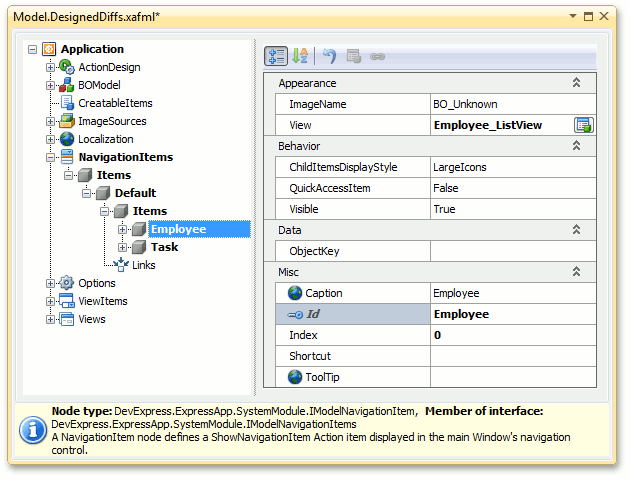Viewport: 630px width, 480px height.
Task: Expand the Views node
Action: 50,320
